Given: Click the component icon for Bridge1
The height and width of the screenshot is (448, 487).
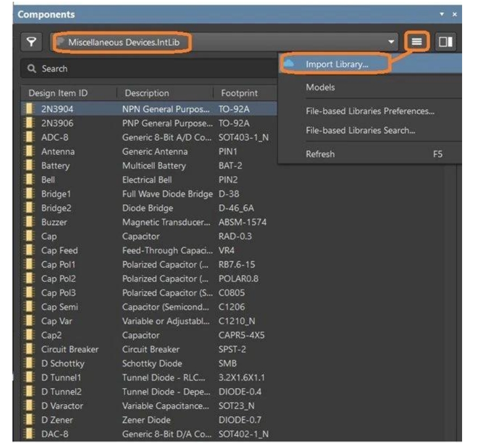Looking at the screenshot, I should pos(28,194).
